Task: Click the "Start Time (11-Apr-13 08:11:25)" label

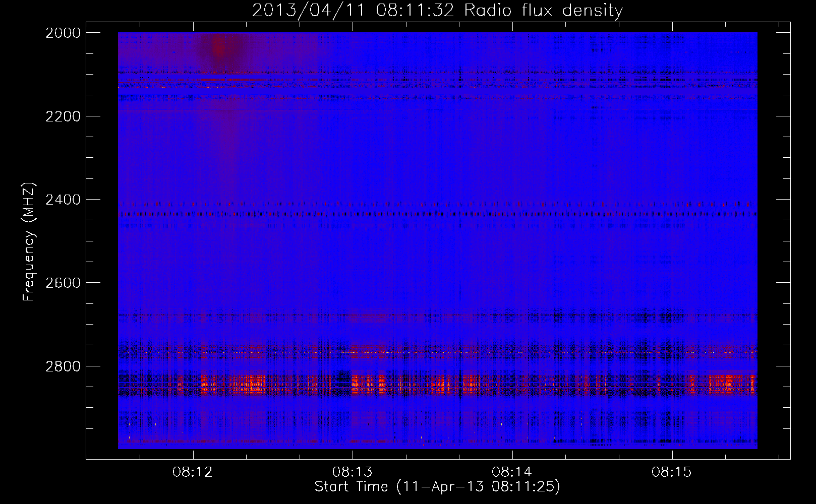Action: coord(437,487)
